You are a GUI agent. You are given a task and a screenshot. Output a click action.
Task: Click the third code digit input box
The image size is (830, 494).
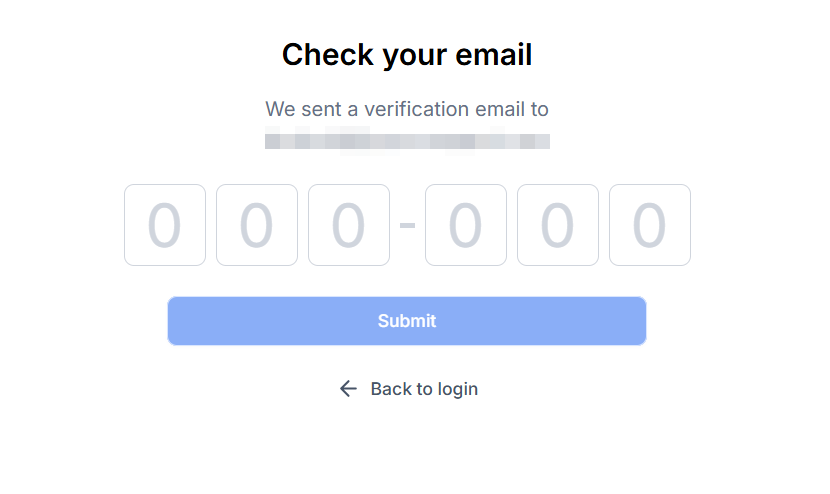pyautogui.click(x=349, y=225)
